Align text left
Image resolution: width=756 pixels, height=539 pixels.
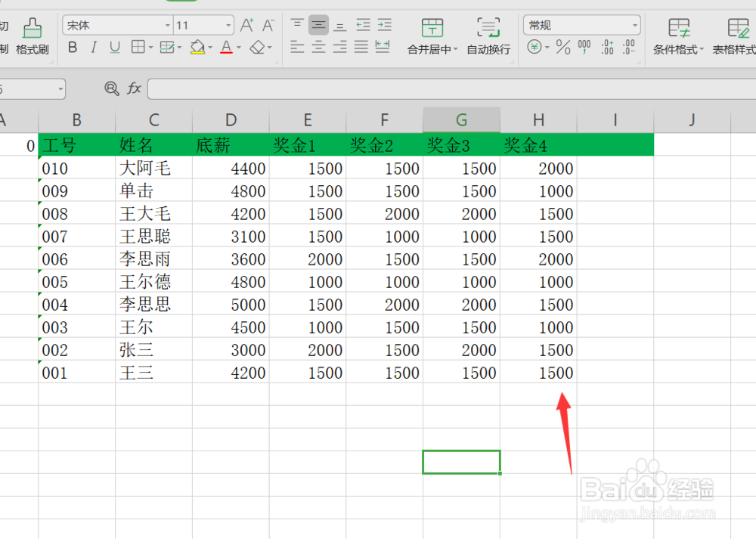tap(297, 47)
